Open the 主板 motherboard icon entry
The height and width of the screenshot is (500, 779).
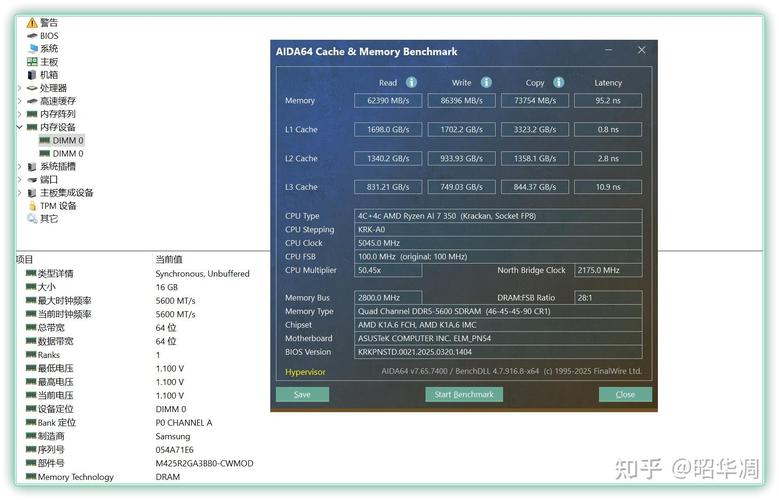click(x=33, y=61)
